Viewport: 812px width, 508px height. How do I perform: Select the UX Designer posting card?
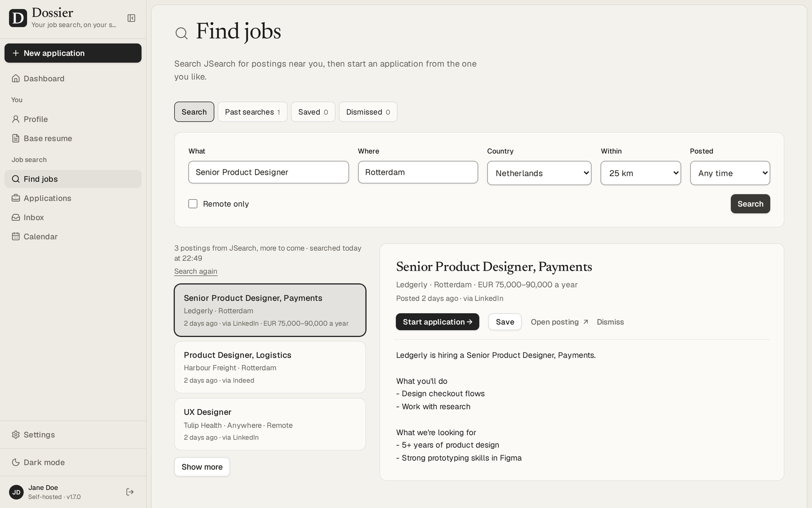coord(270,424)
